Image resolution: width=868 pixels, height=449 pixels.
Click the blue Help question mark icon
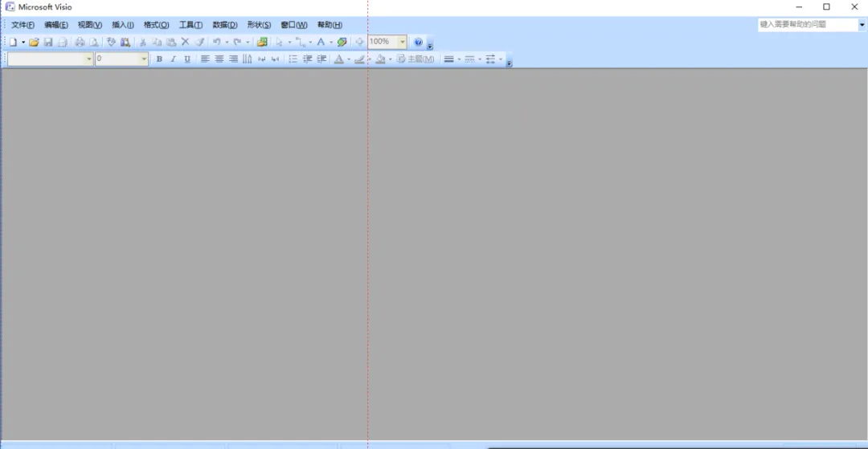point(419,42)
